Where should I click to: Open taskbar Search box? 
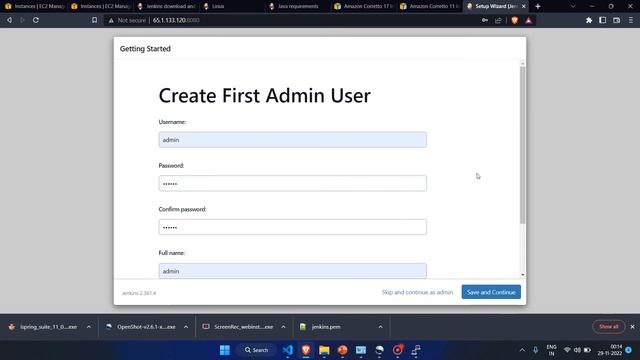point(256,350)
